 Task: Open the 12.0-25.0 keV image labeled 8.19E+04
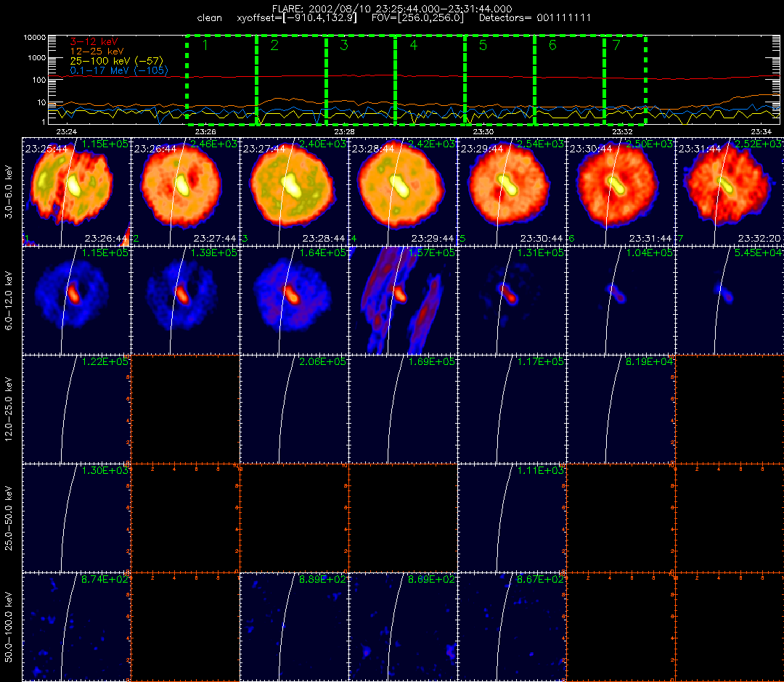[x=621, y=410]
